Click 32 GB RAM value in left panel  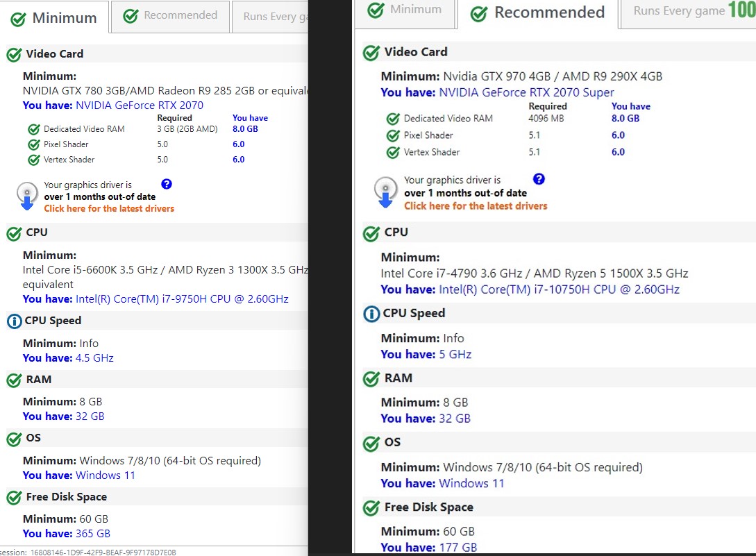[x=90, y=416]
